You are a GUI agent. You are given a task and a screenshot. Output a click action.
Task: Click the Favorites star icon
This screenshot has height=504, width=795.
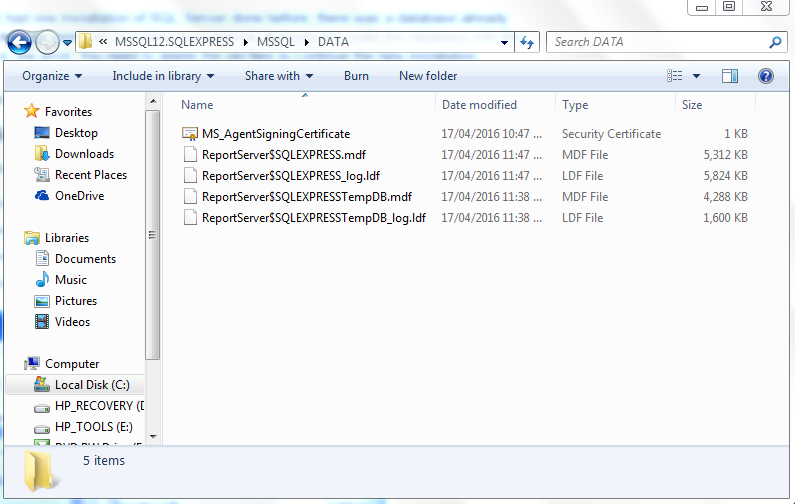click(x=31, y=111)
